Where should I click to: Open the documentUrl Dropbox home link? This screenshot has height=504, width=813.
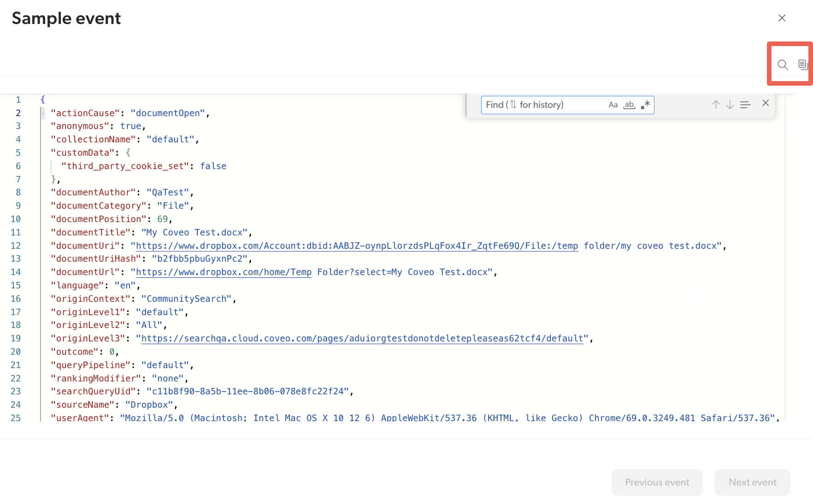coord(224,272)
